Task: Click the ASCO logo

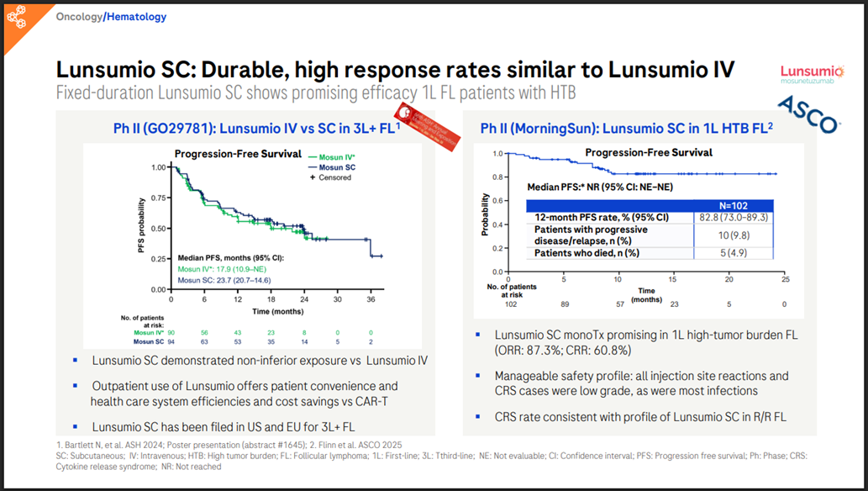Action: click(809, 114)
